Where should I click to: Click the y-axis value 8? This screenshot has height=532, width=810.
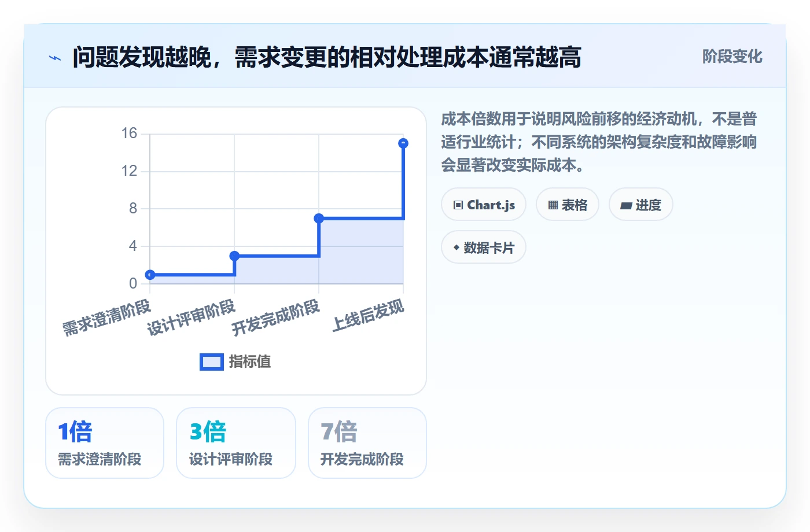133,208
